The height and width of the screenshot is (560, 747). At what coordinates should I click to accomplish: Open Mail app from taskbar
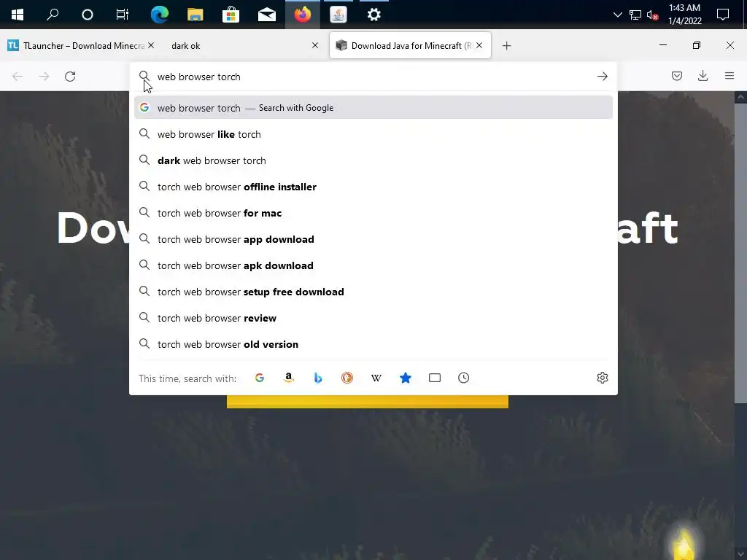[x=267, y=15]
